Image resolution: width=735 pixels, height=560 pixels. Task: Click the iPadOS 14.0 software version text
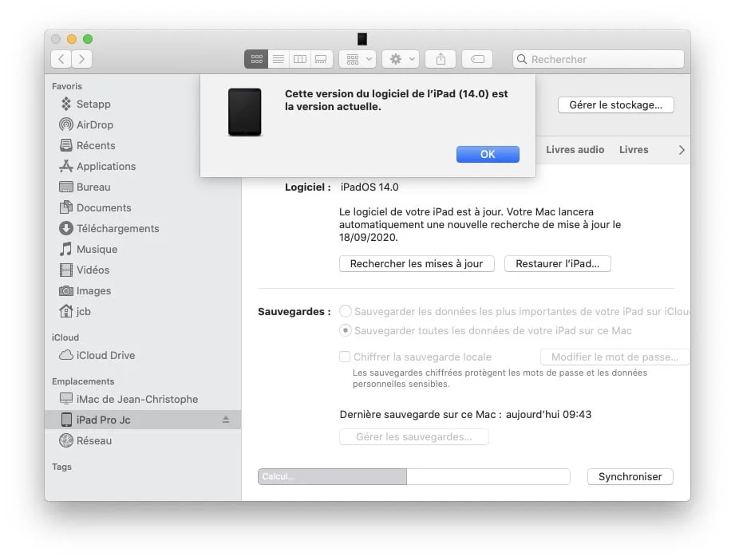(369, 187)
